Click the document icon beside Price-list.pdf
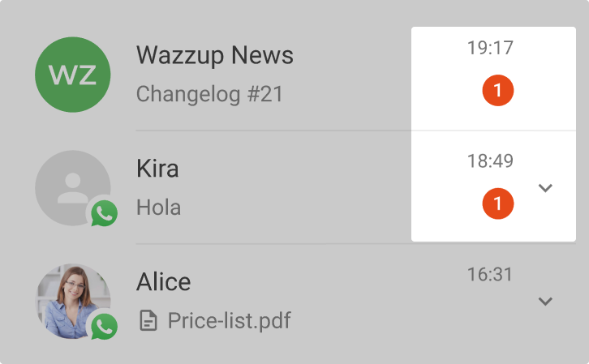Image resolution: width=589 pixels, height=364 pixels. pyautogui.click(x=148, y=321)
